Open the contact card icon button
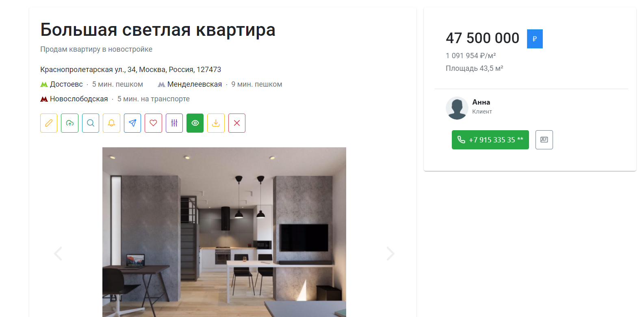The width and height of the screenshot is (644, 317). (x=544, y=140)
